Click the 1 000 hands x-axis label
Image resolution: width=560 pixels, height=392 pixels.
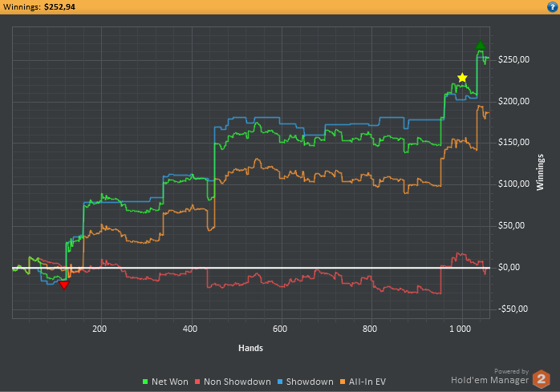coord(460,329)
